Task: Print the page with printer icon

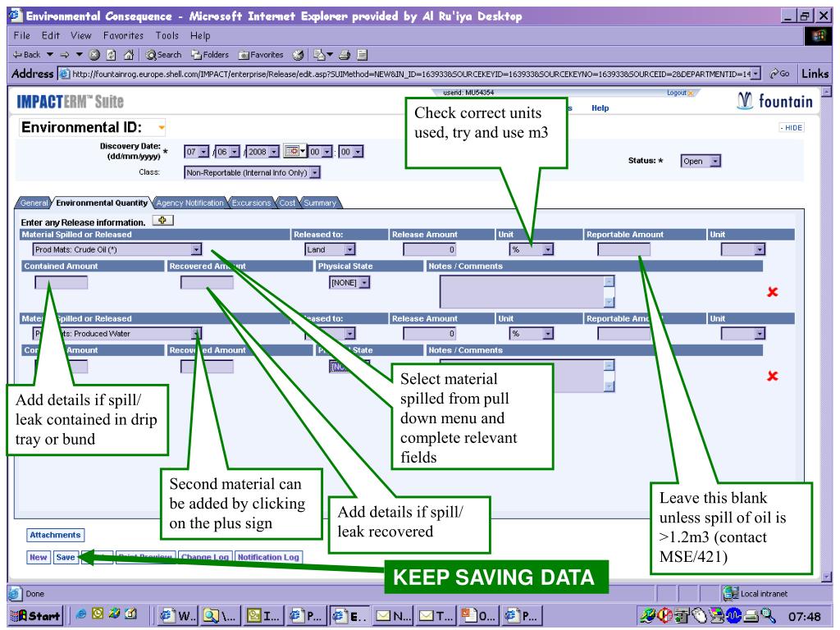Action: (345, 55)
